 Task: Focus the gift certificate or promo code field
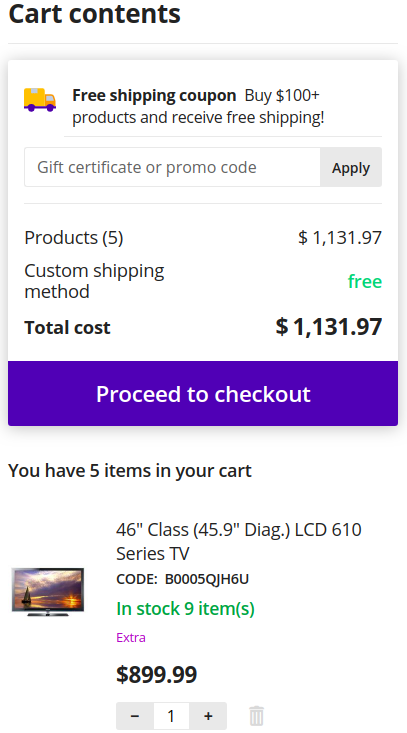pos(172,167)
